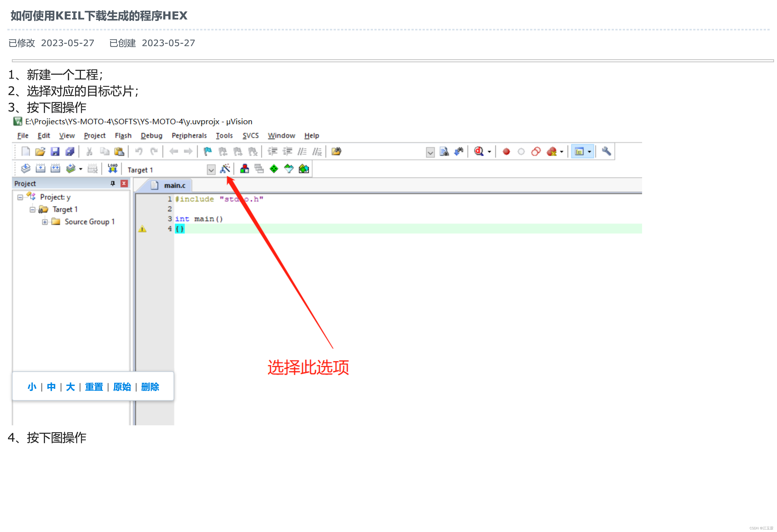This screenshot has width=777, height=532.
Task: Toggle auto-hide pin on the Project panel
Action: (x=113, y=184)
